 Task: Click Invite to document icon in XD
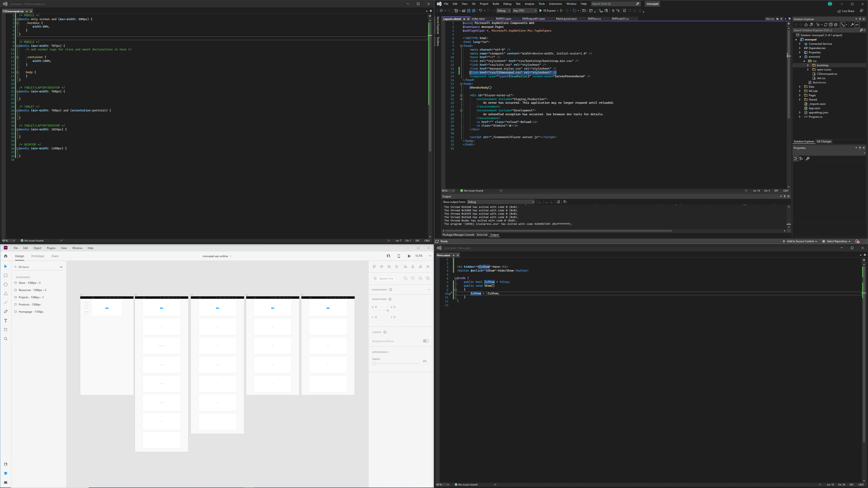click(389, 256)
